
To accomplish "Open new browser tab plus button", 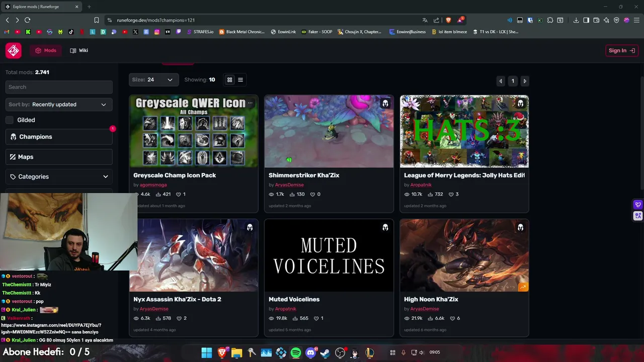I will (x=89, y=7).
